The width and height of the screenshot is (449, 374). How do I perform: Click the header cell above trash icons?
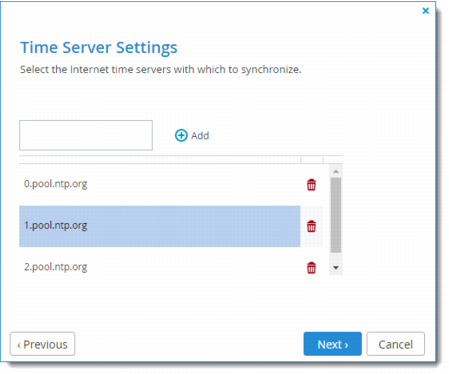(x=312, y=160)
